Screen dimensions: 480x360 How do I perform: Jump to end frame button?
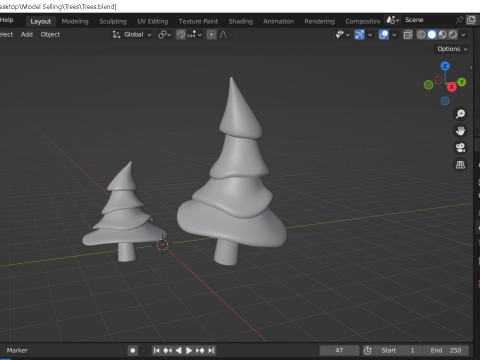[x=211, y=350]
